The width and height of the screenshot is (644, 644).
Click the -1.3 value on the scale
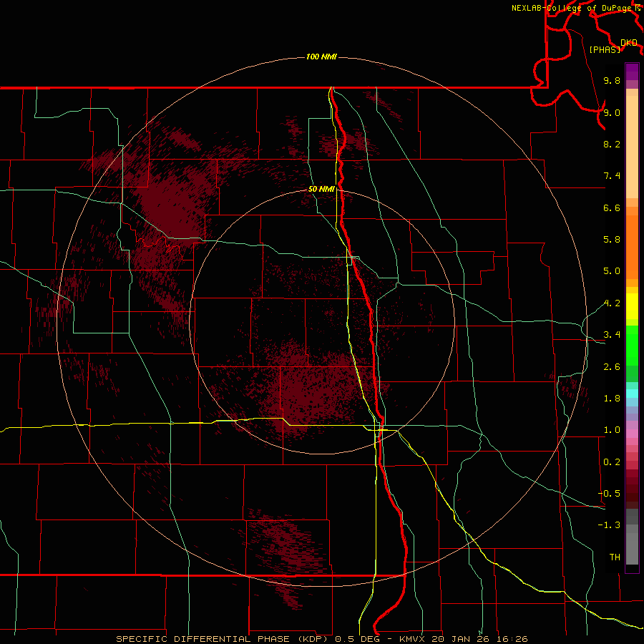609,525
